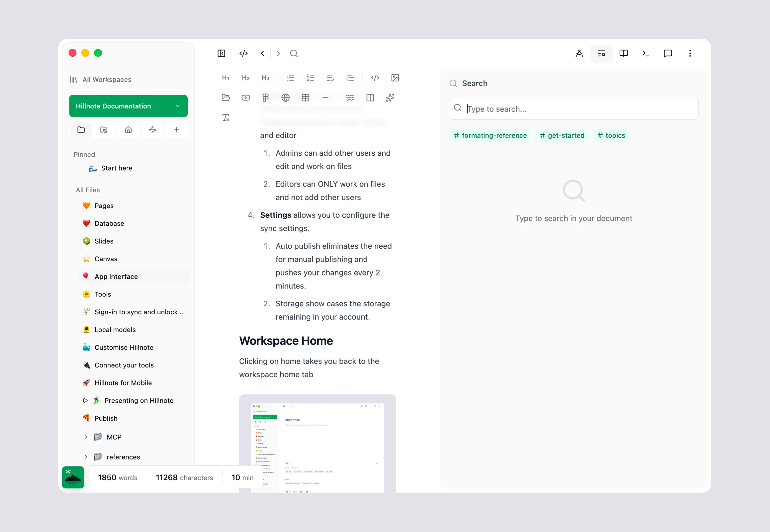Select the files folder tab
This screenshot has width=770, height=532.
81,130
